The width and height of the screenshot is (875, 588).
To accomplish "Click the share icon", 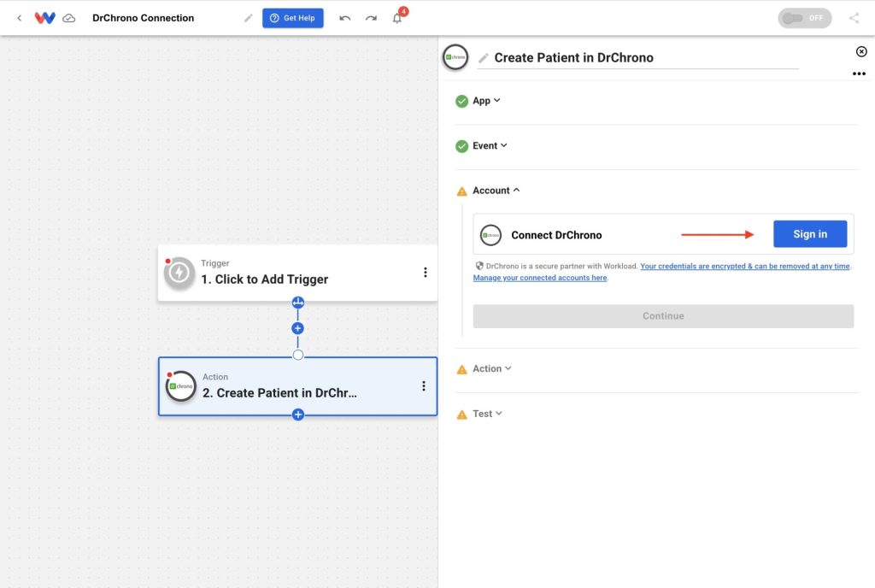I will [854, 18].
